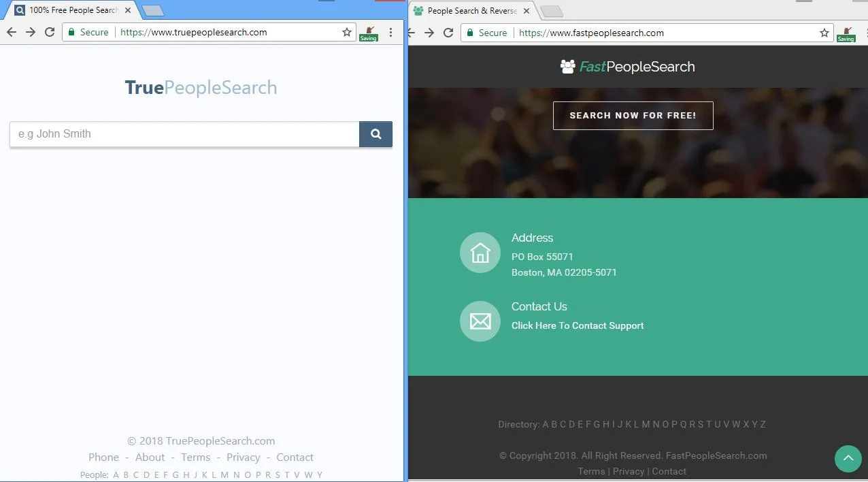Open the Contact link in FastPeopleSearch footer
This screenshot has width=868, height=482.
click(669, 471)
